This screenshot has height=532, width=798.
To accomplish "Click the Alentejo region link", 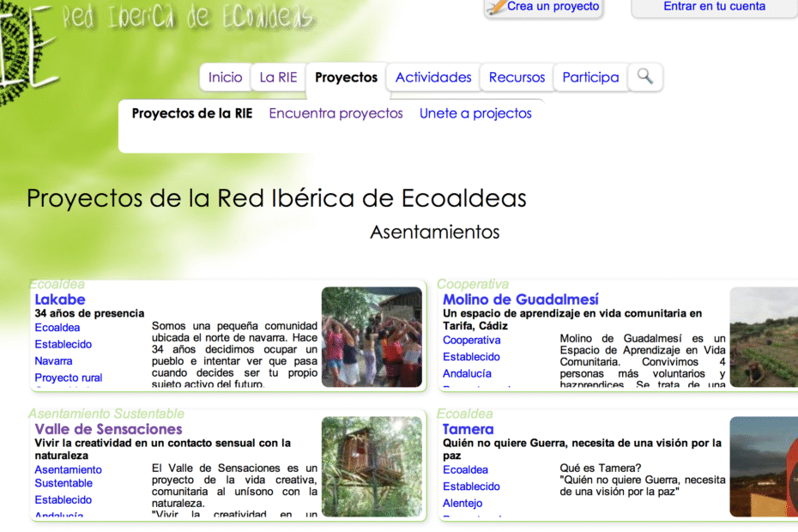I will 462,504.
